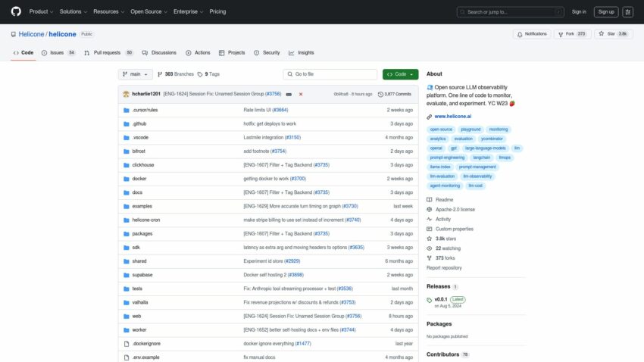Viewport: 644px width, 362px height.
Task: Click the .dockerignore file icon
Action: 127,344
